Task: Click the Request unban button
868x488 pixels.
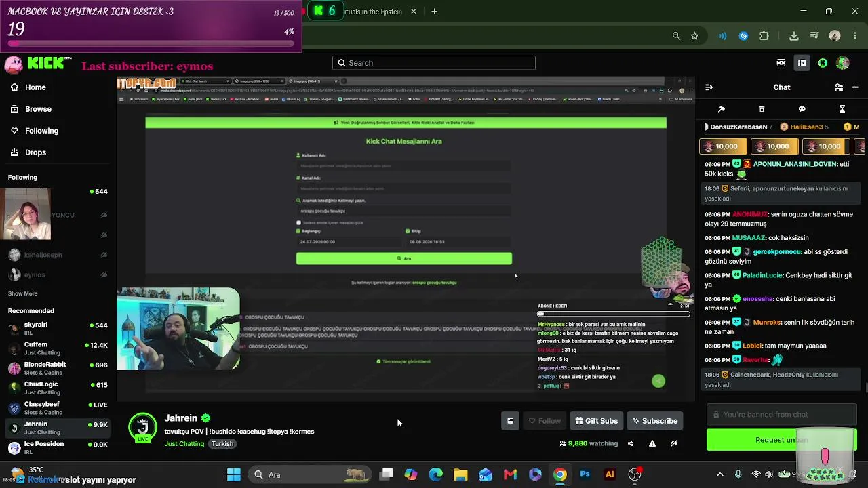Action: [x=781, y=440]
